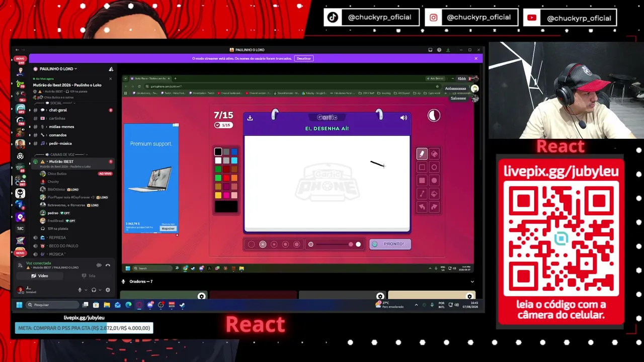Select the fourth brush thickness circle
Image resolution: width=644 pixels, height=362 pixels.
pos(285,244)
